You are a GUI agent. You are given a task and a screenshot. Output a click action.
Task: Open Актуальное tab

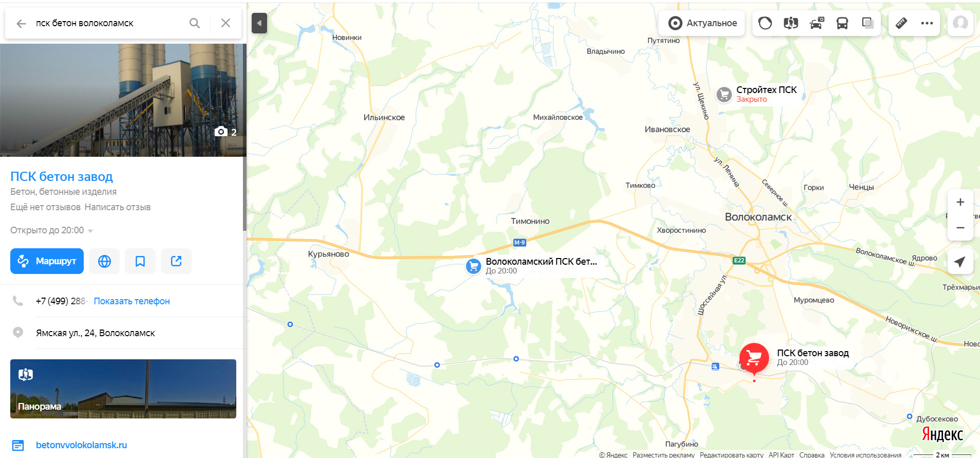coord(702,23)
